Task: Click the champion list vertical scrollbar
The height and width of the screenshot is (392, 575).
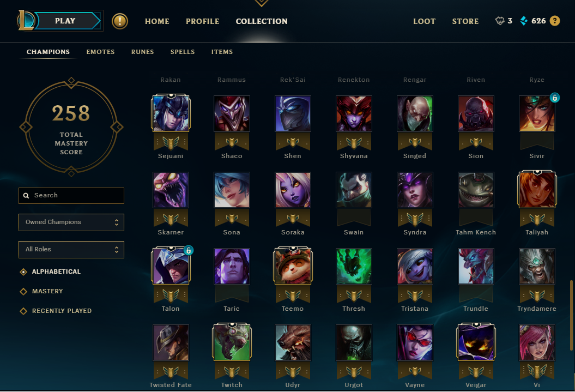Action: (571, 315)
